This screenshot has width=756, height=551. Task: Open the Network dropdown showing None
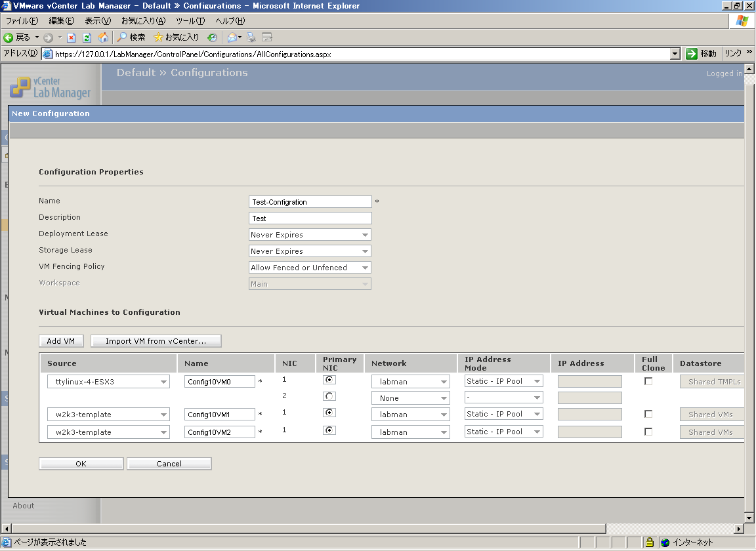411,398
